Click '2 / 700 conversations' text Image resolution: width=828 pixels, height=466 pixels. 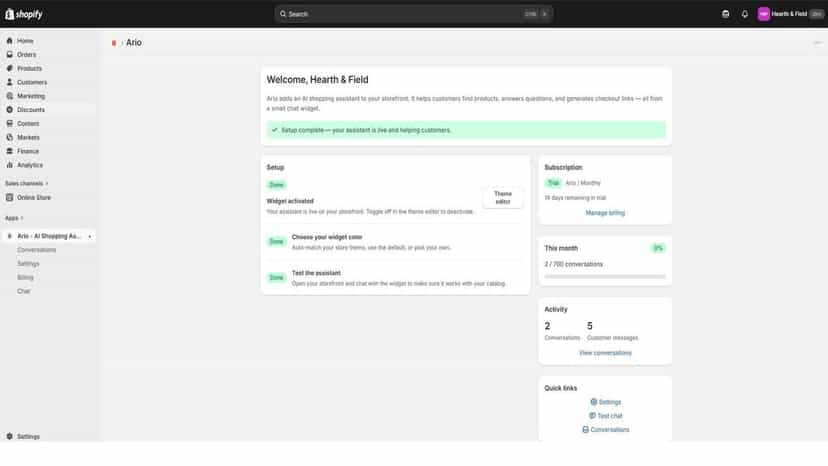[573, 264]
